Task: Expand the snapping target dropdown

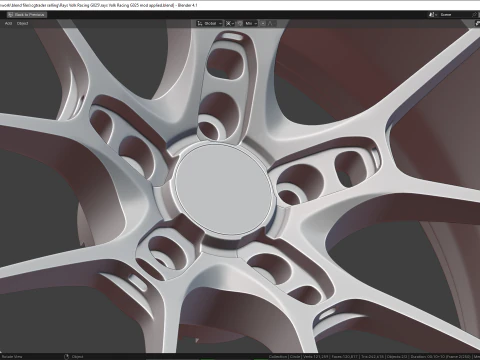Action: point(251,23)
